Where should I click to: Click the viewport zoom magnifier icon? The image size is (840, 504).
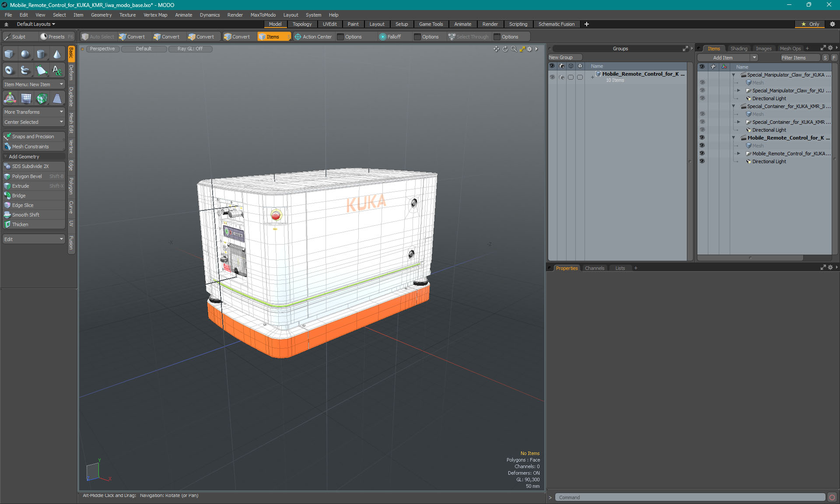[x=514, y=49]
